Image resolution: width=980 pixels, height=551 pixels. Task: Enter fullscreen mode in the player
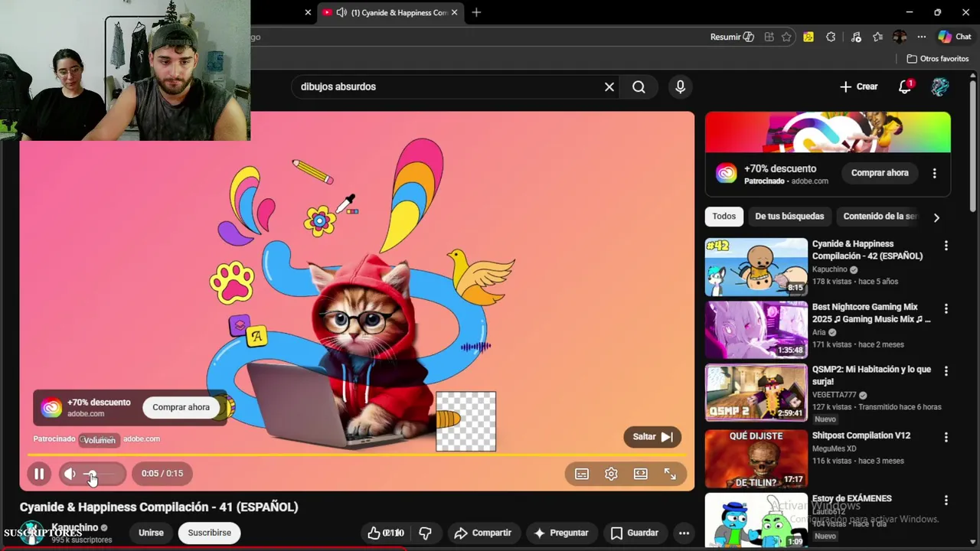click(x=670, y=474)
